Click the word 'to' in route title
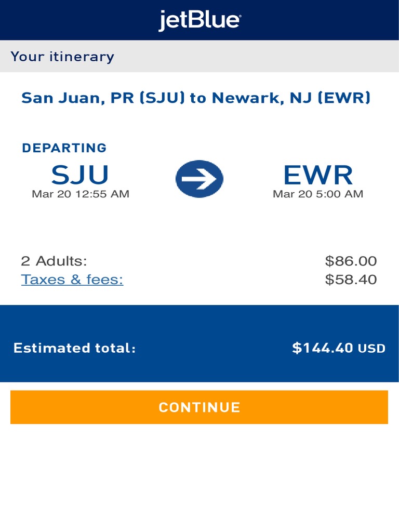The height and width of the screenshot is (532, 399). [198, 98]
